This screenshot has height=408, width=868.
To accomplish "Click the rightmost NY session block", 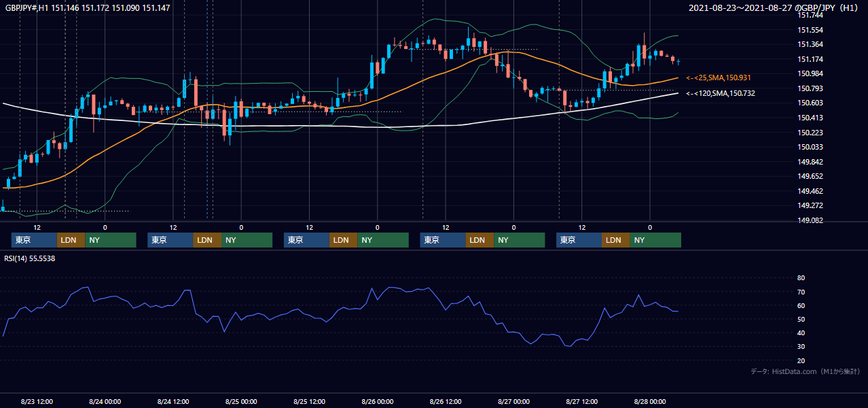I will pos(655,240).
